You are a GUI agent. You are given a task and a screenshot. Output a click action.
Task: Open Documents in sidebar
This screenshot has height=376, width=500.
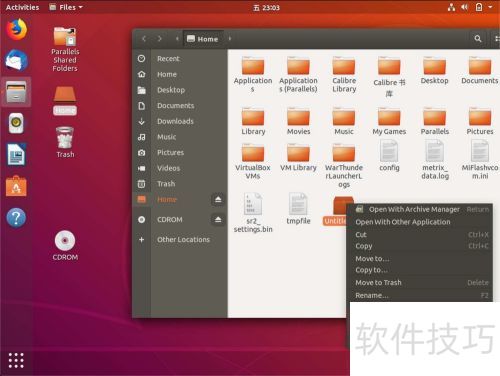(x=180, y=106)
